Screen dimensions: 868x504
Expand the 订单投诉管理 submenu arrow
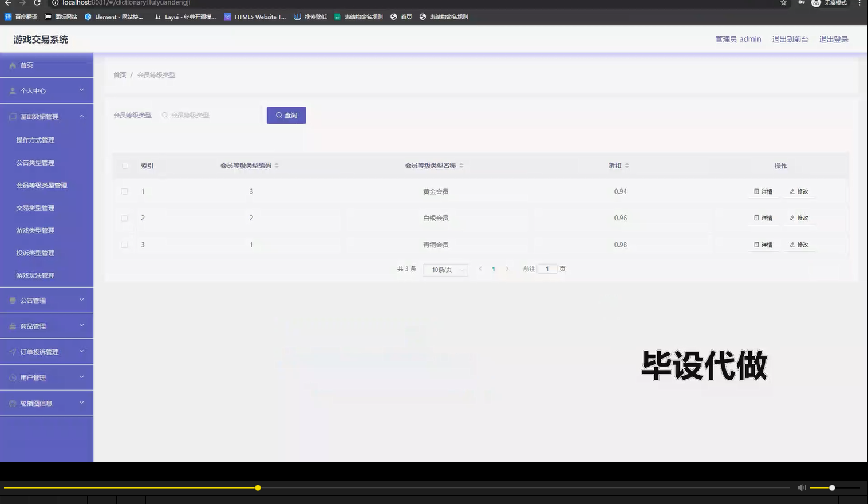click(x=82, y=351)
